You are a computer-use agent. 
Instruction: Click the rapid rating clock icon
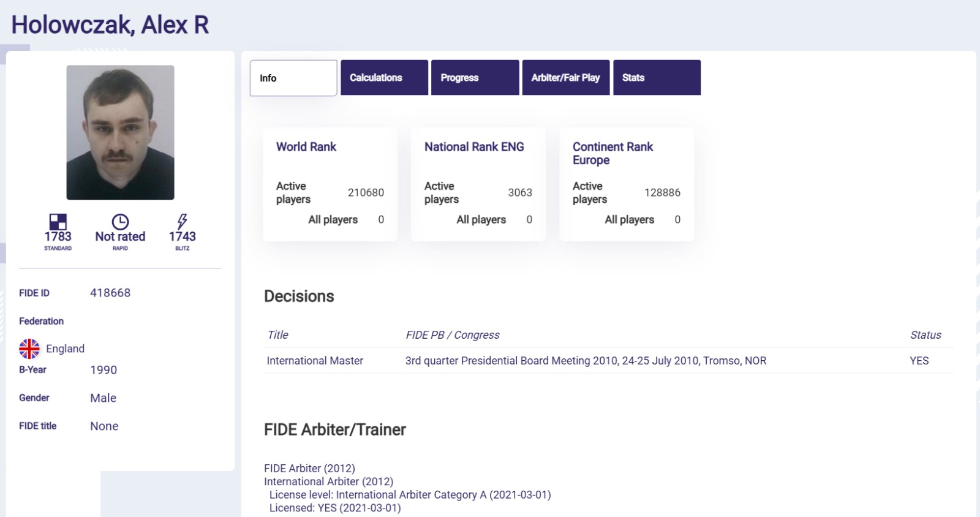point(120,222)
